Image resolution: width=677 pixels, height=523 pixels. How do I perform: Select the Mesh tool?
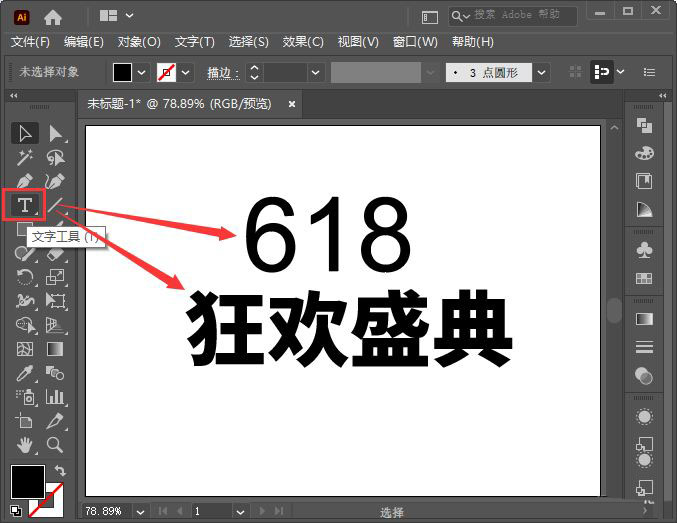coord(25,349)
